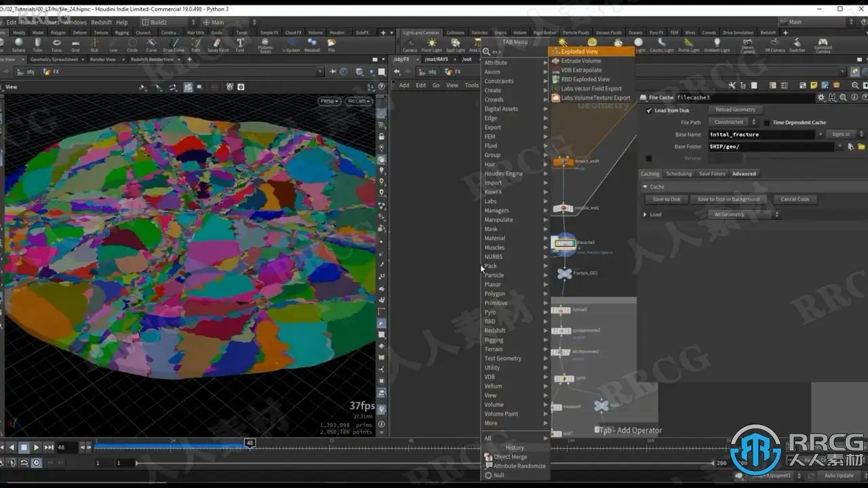Screen dimensions: 868x488
Task: Select the Metaball shelf tool
Action: [312, 45]
